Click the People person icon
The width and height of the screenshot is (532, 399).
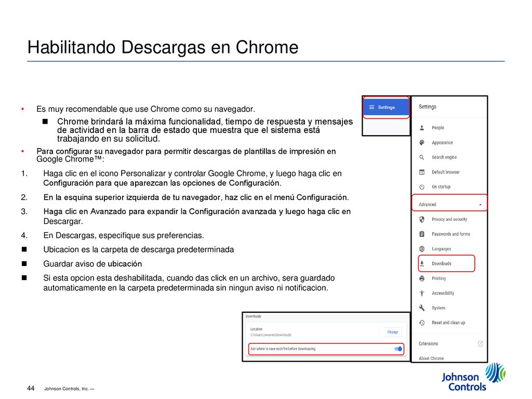click(422, 128)
